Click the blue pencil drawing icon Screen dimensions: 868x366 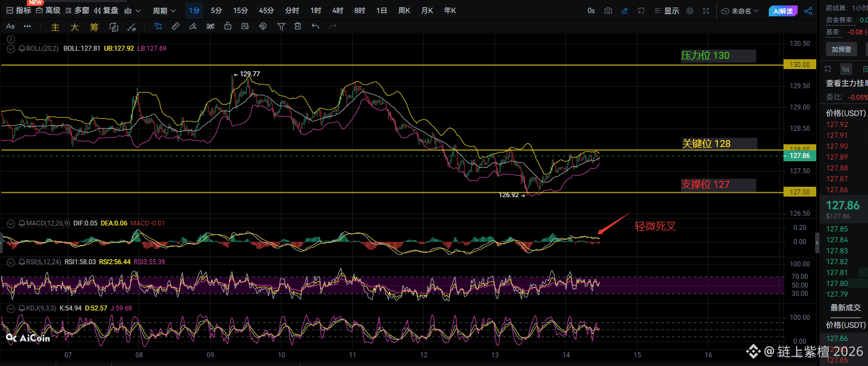(625, 11)
